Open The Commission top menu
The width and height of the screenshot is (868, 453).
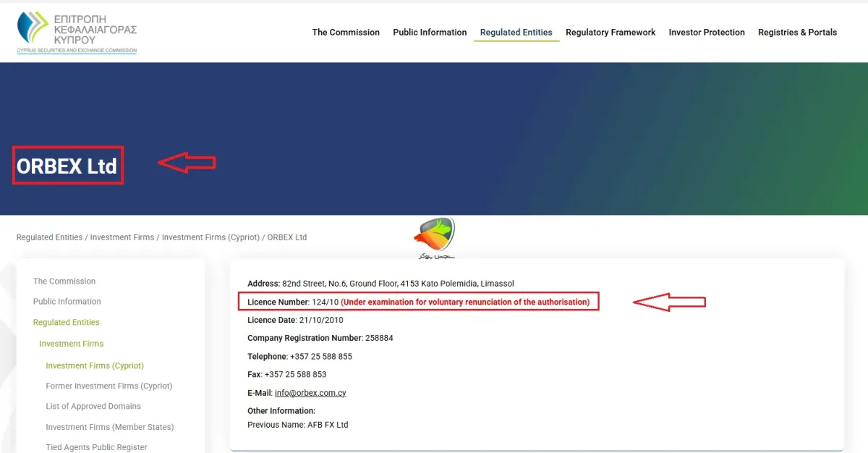pos(346,33)
